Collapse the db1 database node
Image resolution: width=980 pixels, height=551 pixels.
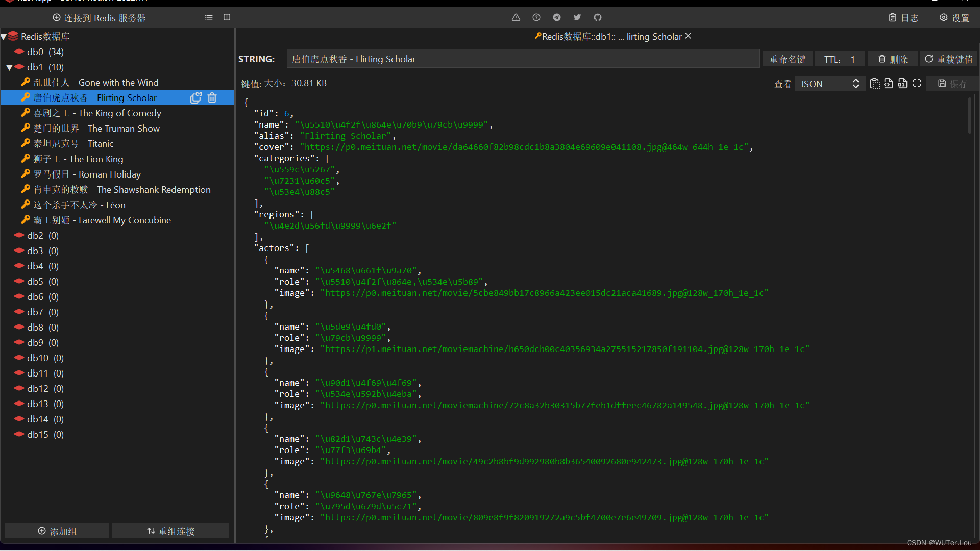[9, 67]
